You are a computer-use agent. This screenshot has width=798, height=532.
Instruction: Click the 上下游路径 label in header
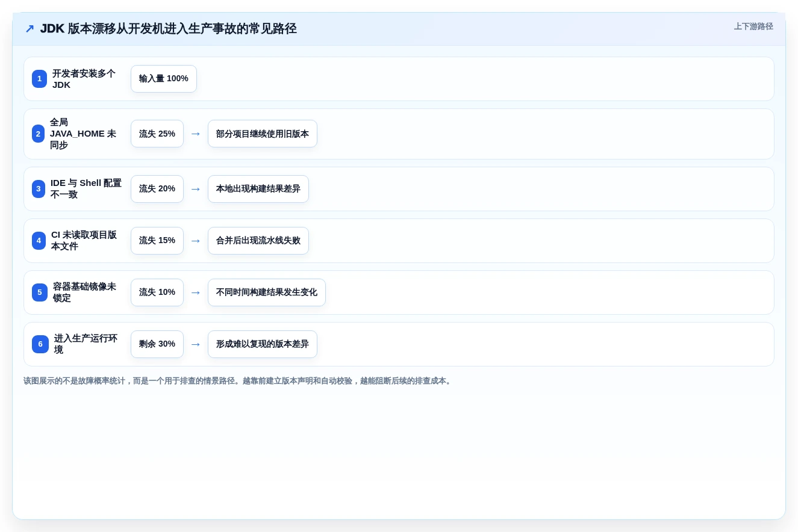[753, 26]
